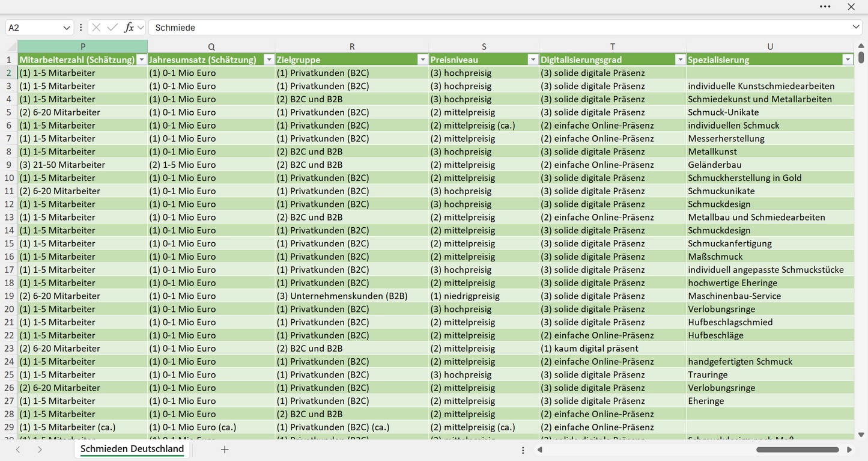Click the vertical scrollbar thumb

point(861,57)
